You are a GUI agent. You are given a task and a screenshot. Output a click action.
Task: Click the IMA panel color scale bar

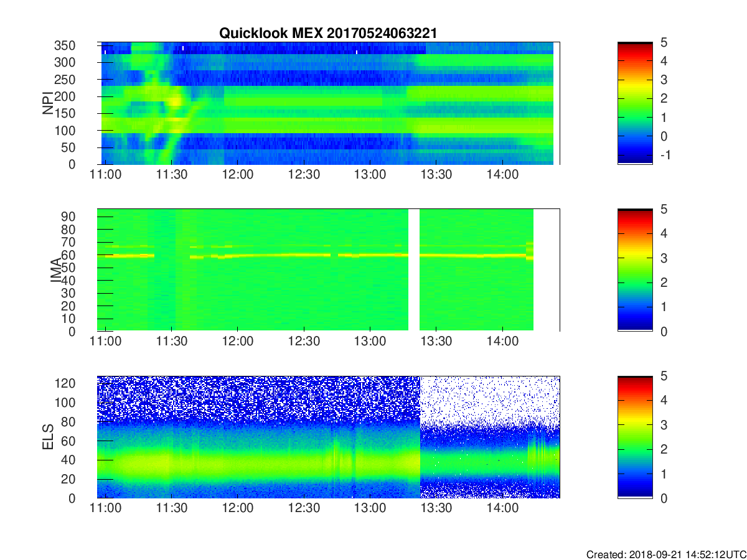(x=635, y=270)
